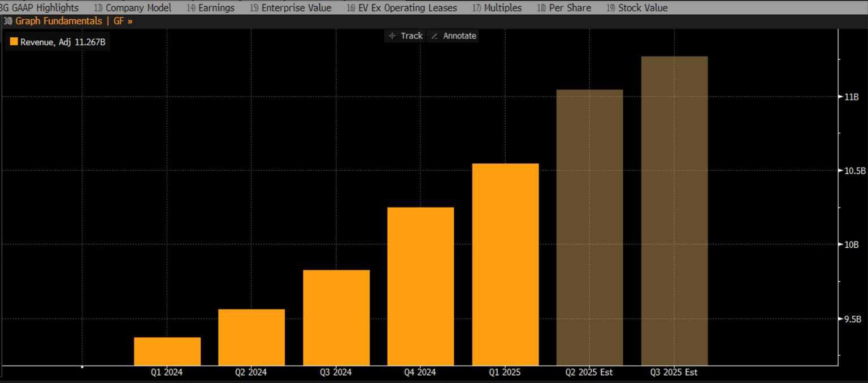868x383 pixels.
Task: Click the orange Revenue Adj legend swatch
Action: click(14, 42)
